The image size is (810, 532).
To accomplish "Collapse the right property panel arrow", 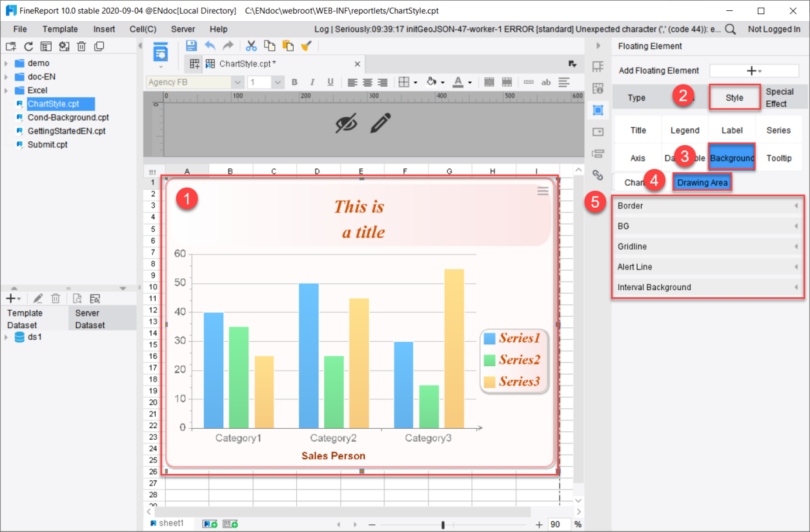I will (x=598, y=46).
